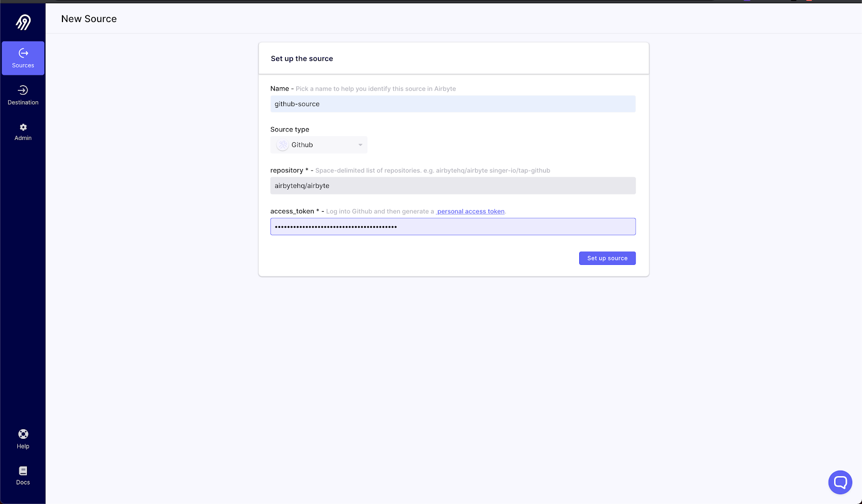Open Admin via the gear icon
Viewport: 862px width, 504px height.
coord(23,127)
